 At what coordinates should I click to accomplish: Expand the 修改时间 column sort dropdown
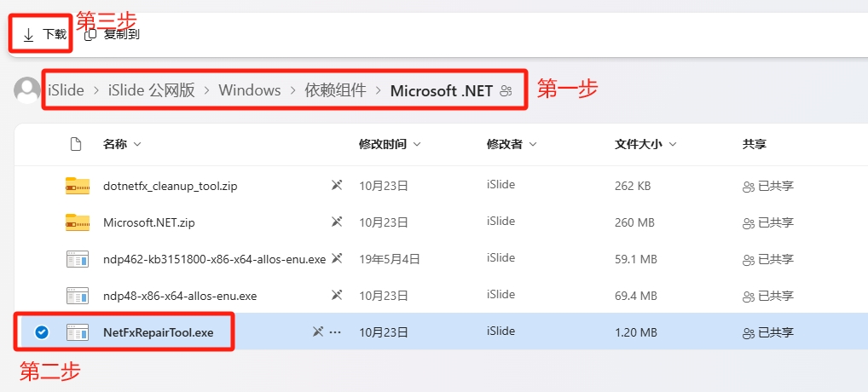click(417, 145)
